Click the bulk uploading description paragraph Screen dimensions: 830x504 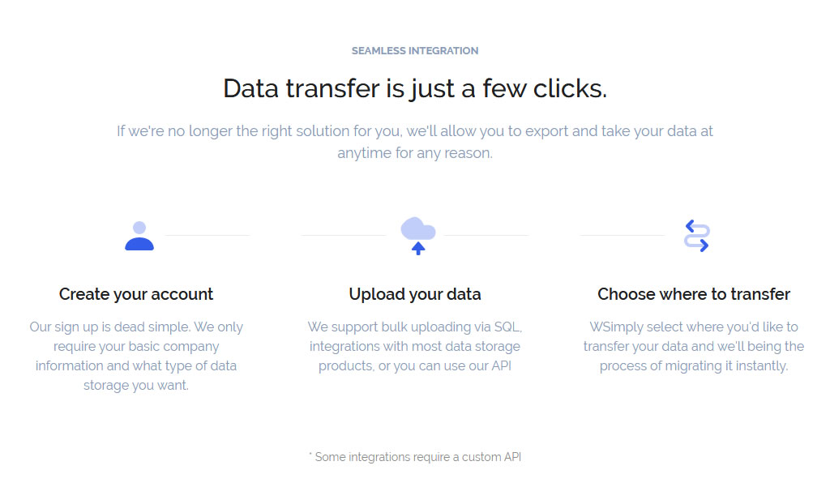click(x=415, y=346)
